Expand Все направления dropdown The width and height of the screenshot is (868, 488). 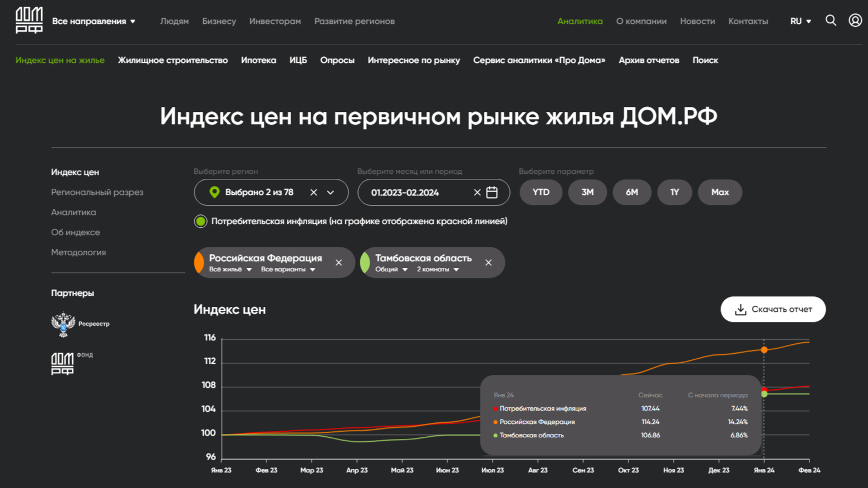coord(94,21)
